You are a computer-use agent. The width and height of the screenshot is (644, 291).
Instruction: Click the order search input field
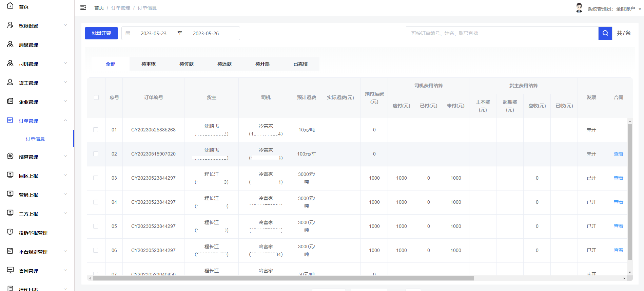[502, 33]
